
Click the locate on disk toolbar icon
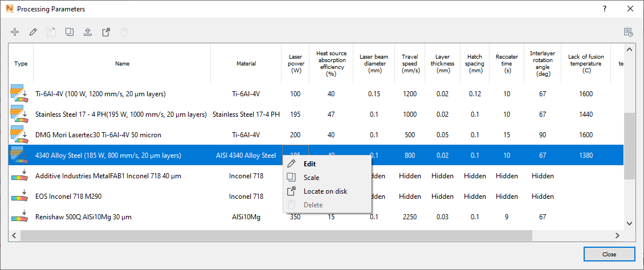(106, 32)
